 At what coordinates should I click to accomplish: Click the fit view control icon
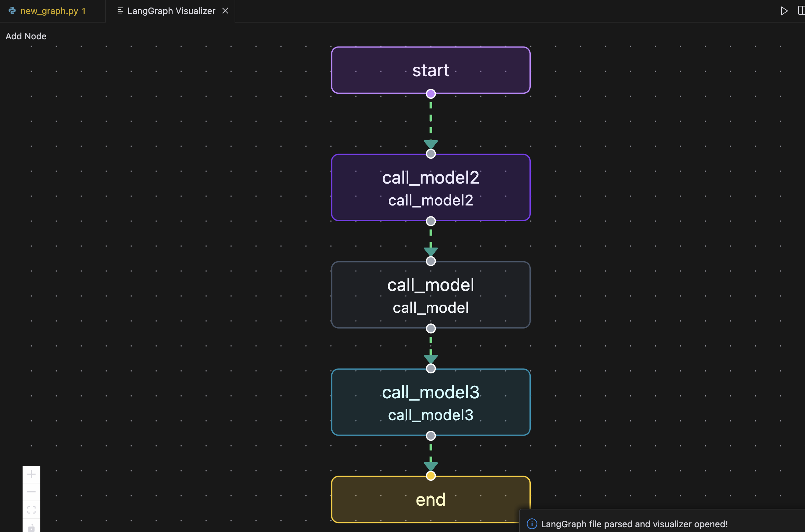(31, 510)
